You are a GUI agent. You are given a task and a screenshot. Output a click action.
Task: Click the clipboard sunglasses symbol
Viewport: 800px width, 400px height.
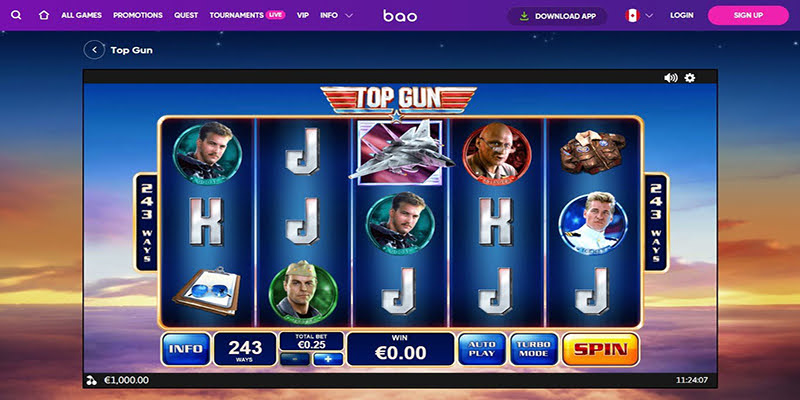coord(207,291)
